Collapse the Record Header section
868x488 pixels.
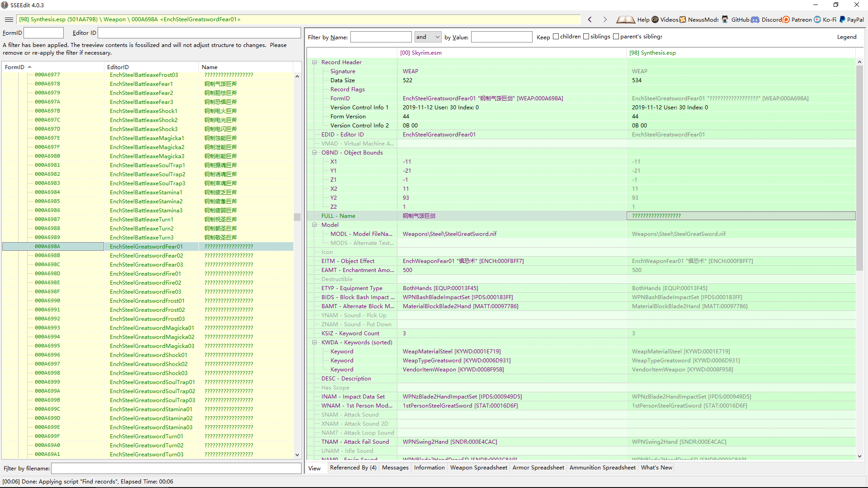[x=315, y=62]
